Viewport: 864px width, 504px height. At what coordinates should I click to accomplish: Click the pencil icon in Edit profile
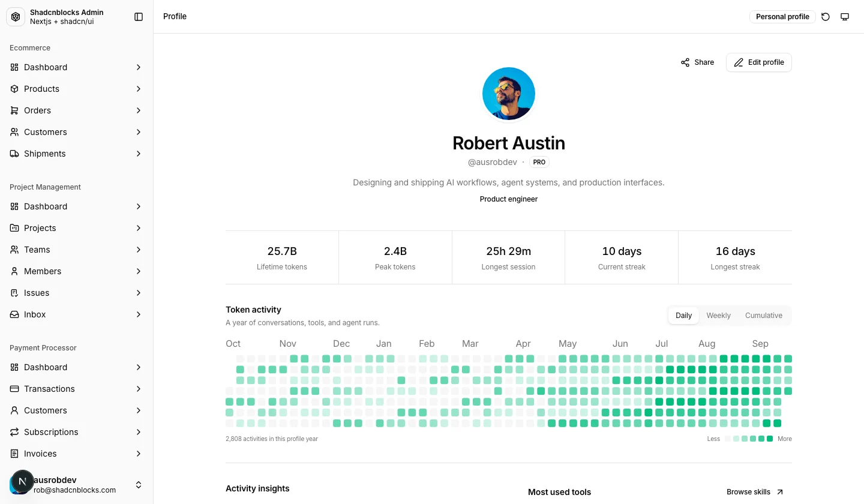coord(739,62)
